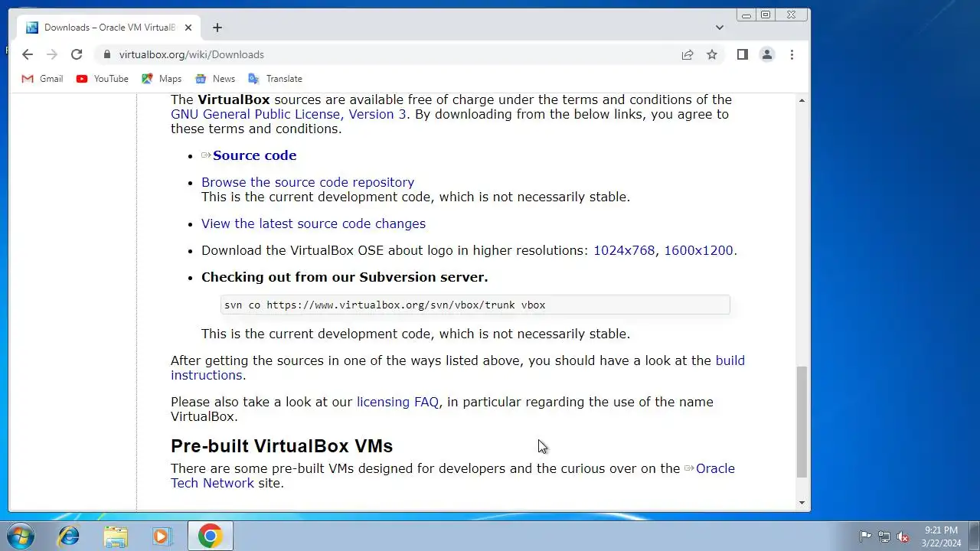Reload the VirtualBox downloads page
Image resolution: width=980 pixels, height=551 pixels.
77,54
